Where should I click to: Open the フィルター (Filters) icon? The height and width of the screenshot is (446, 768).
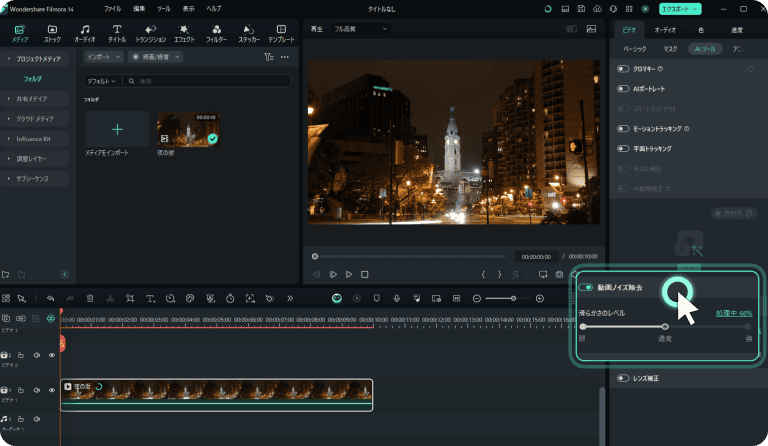(x=216, y=33)
